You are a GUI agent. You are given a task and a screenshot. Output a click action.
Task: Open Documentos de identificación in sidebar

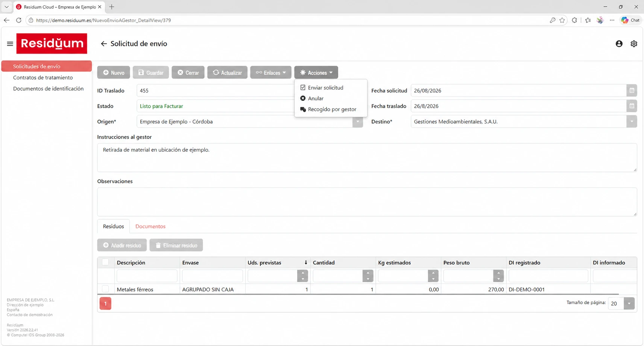(x=48, y=88)
